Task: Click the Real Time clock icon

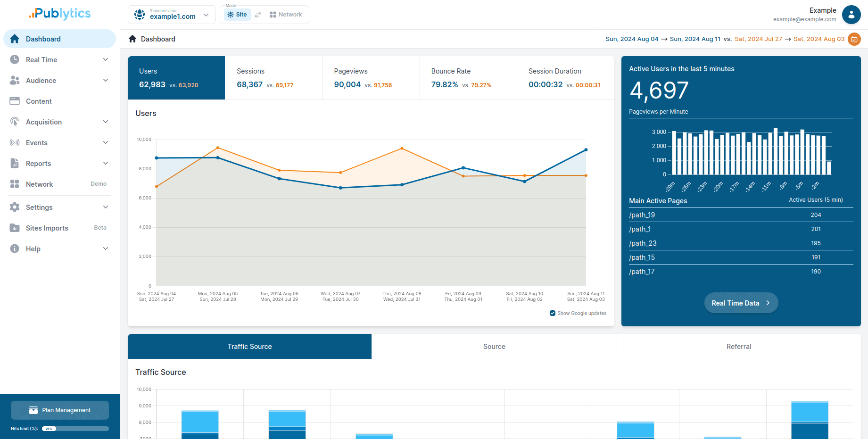Action: [x=15, y=60]
